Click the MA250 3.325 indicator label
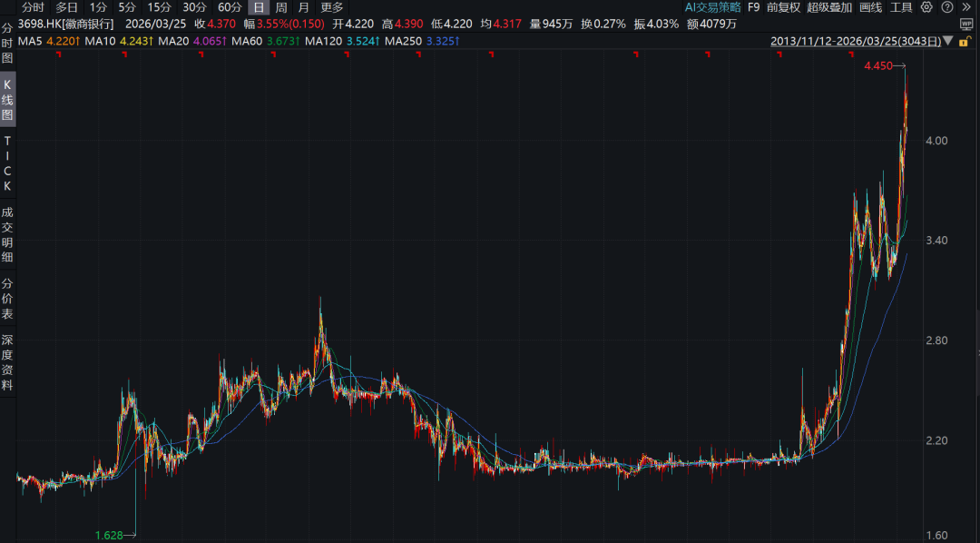The width and height of the screenshot is (980, 543). point(422,41)
